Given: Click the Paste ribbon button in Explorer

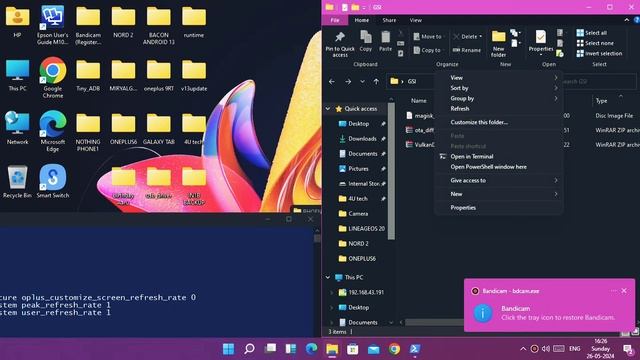Looking at the screenshot, I should [385, 41].
